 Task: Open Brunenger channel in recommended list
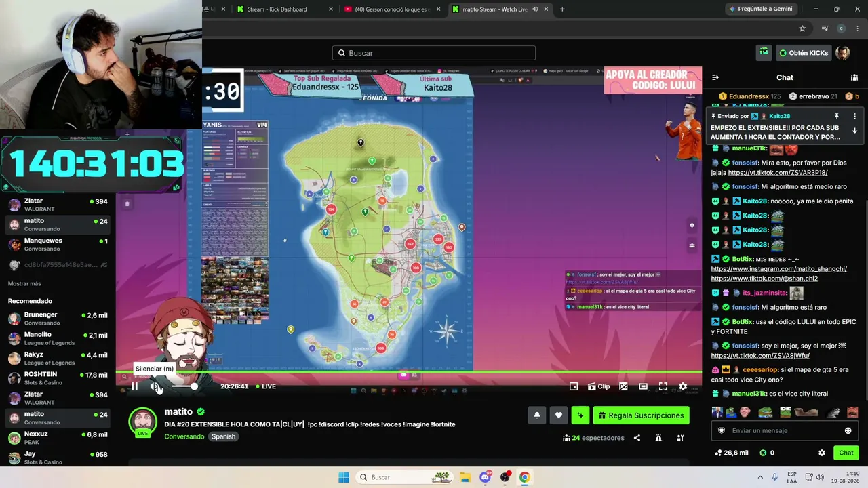pos(58,319)
